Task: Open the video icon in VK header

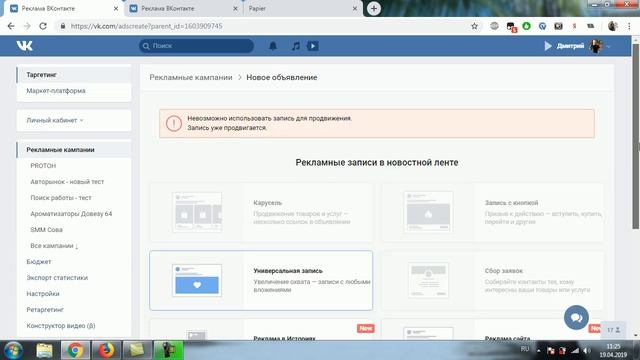Action: (x=313, y=46)
